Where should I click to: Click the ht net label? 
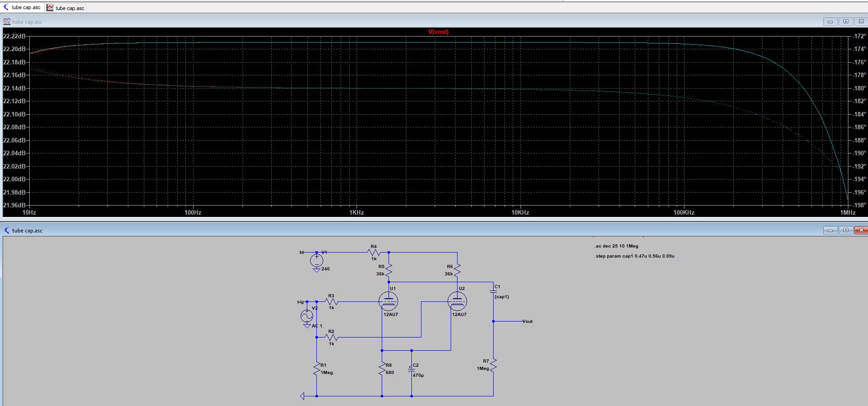[x=302, y=252]
